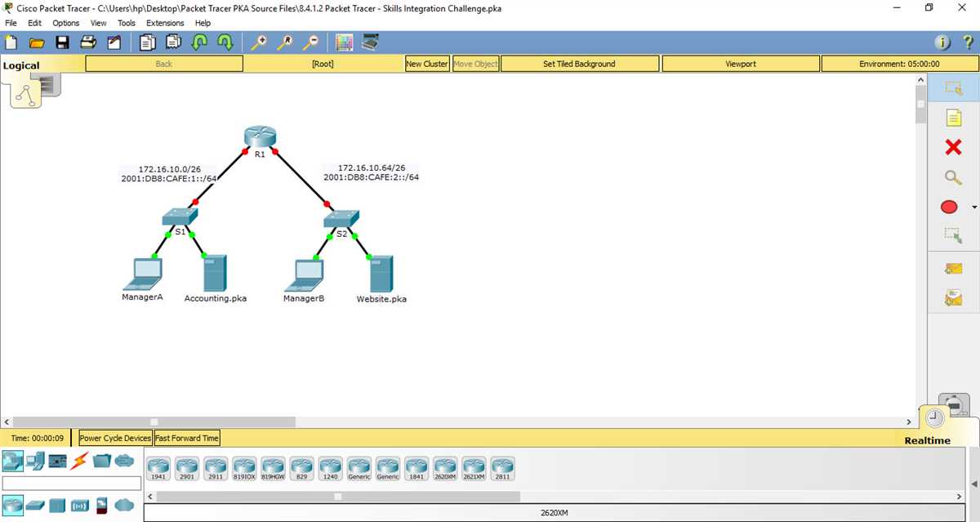980x522 pixels.
Task: Open the Drawing Palette icon
Action: point(345,42)
